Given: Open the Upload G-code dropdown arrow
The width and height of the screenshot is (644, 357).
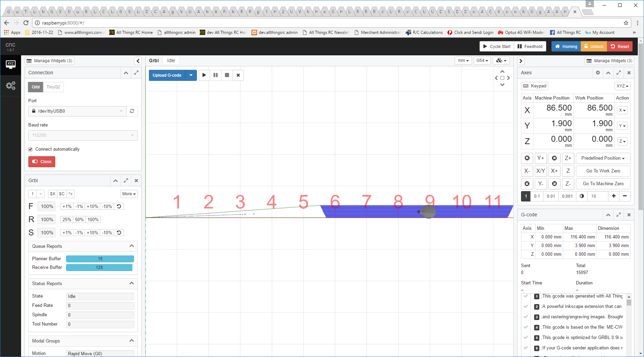Looking at the screenshot, I should tap(191, 75).
